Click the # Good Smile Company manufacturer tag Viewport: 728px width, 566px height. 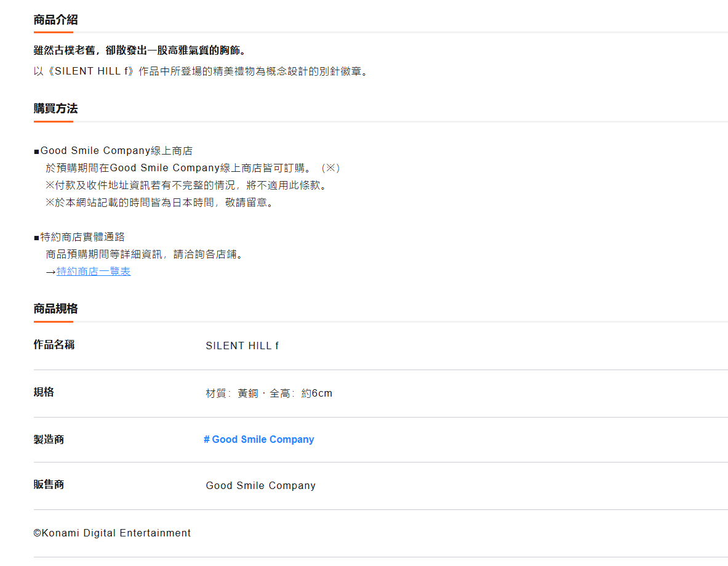click(x=258, y=440)
